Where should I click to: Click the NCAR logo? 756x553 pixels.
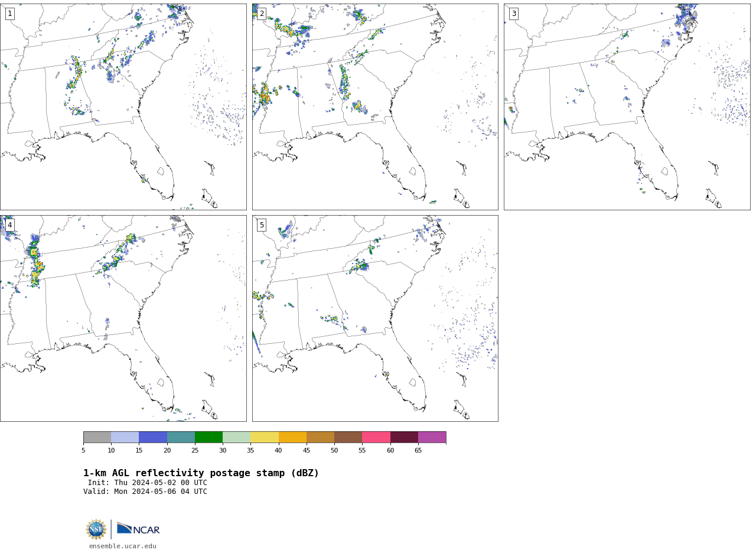tap(138, 529)
